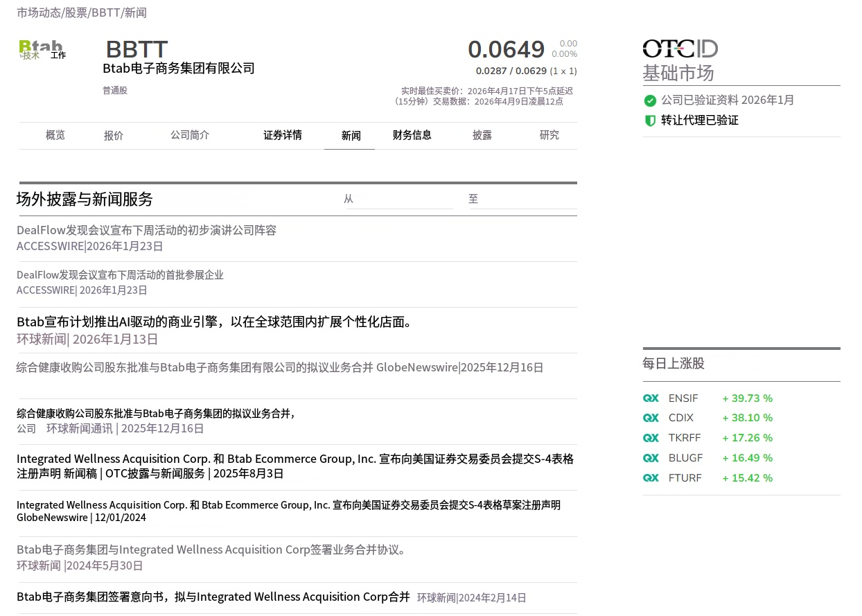
Task: Click the green verified checkmark icon
Action: (650, 100)
